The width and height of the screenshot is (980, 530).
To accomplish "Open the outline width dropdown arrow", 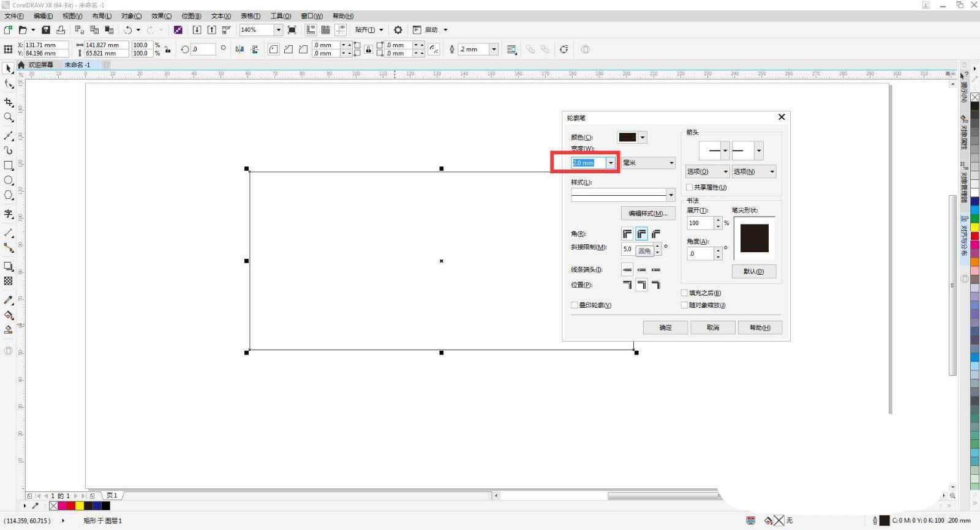I will (611, 163).
